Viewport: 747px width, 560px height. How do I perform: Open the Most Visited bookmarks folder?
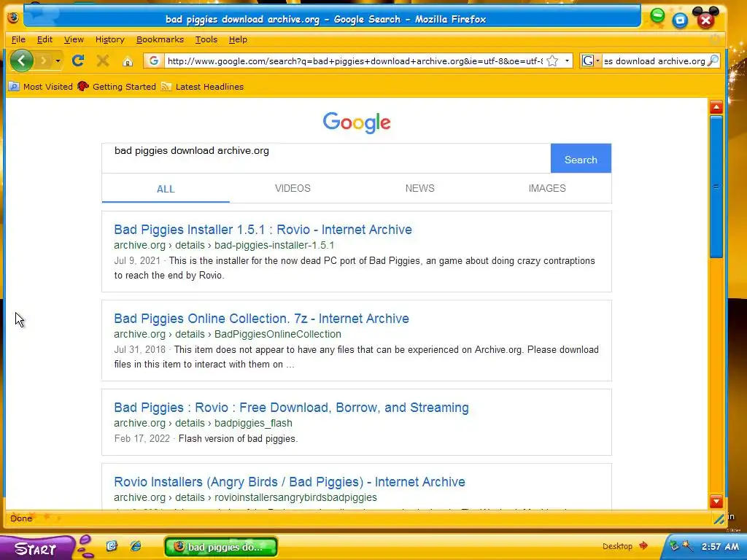[41, 87]
